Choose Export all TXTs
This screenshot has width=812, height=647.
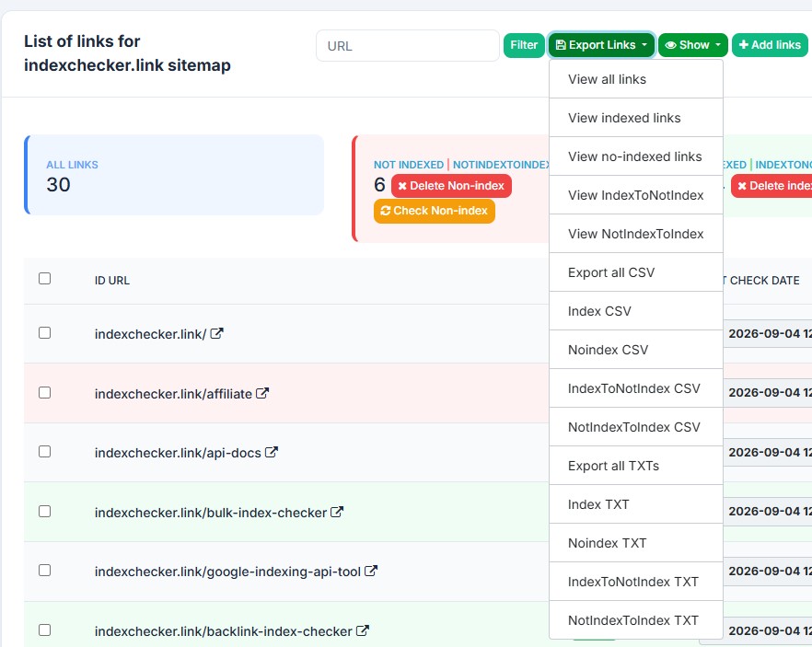pyautogui.click(x=636, y=466)
